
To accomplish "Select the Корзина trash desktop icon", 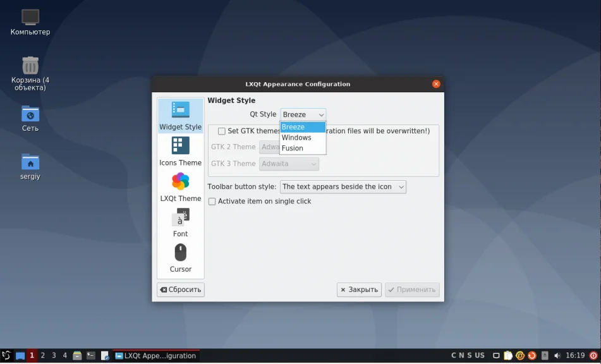I will pos(30,73).
